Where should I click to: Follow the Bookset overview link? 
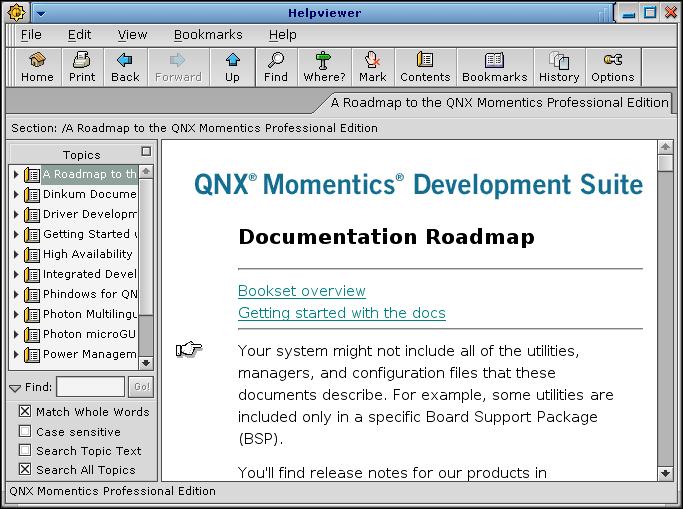point(302,291)
